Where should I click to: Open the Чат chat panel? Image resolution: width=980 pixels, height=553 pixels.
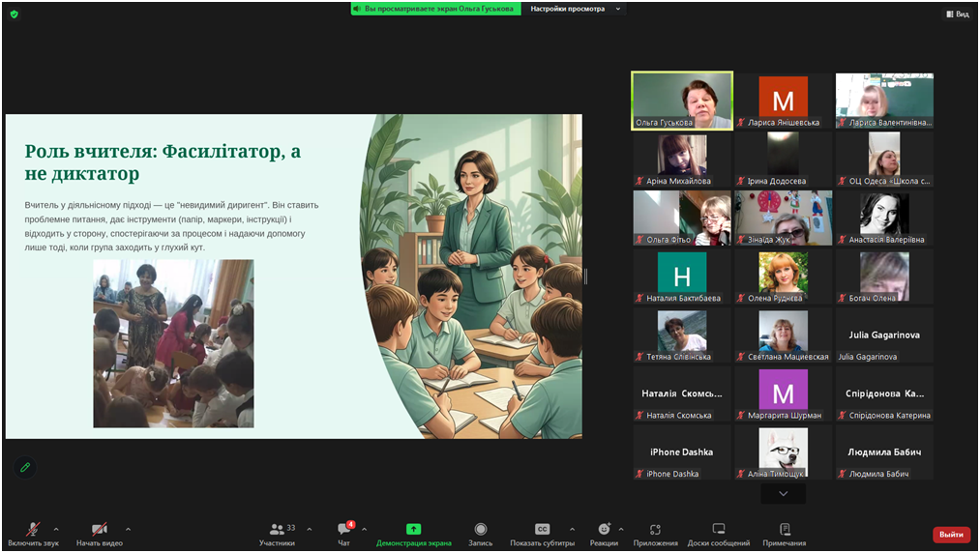(x=343, y=530)
